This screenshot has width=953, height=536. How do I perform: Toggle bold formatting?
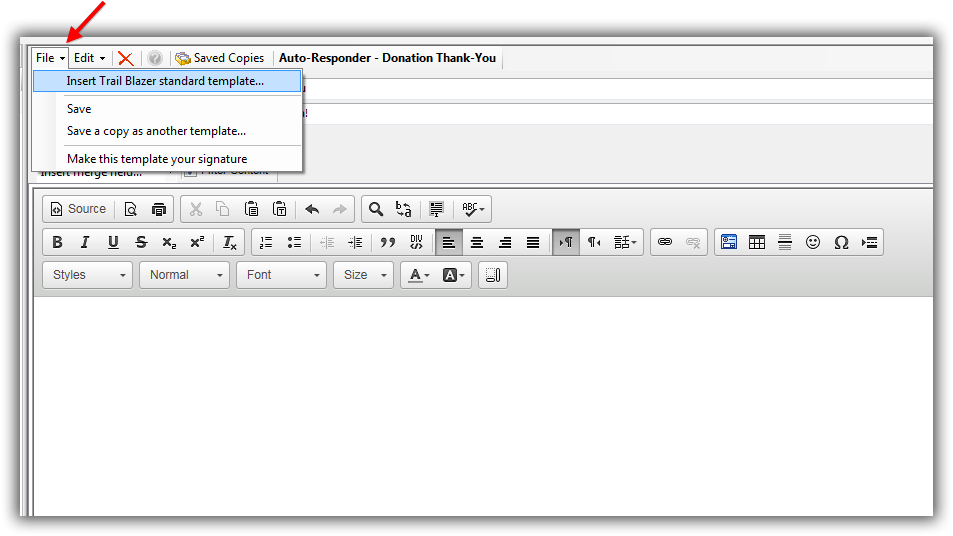[x=57, y=242]
